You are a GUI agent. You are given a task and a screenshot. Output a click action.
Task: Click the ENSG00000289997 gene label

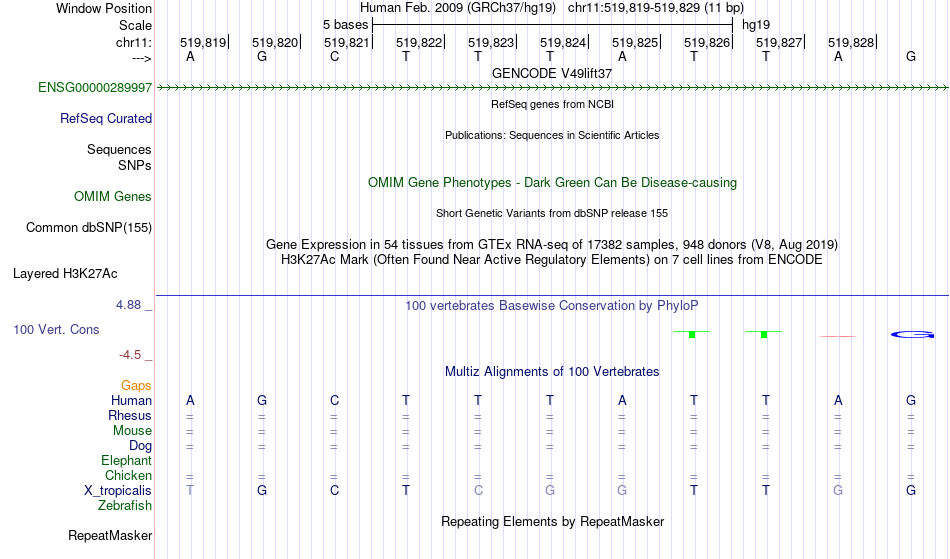point(95,88)
